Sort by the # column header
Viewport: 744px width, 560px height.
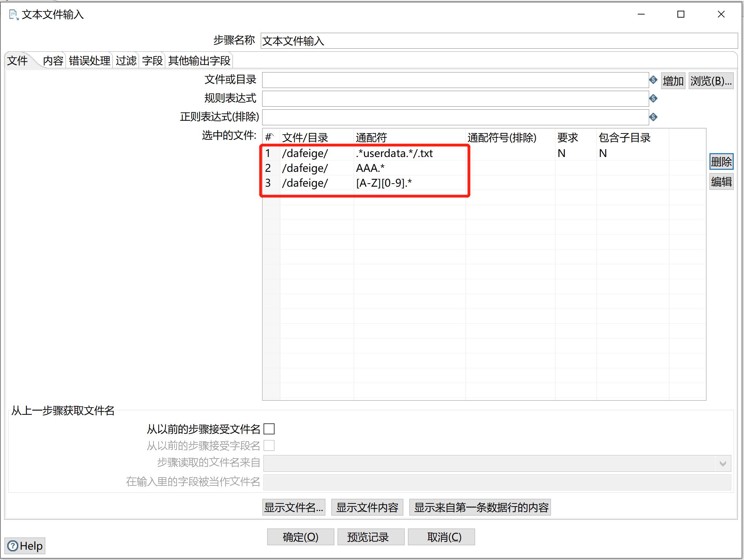click(x=271, y=137)
